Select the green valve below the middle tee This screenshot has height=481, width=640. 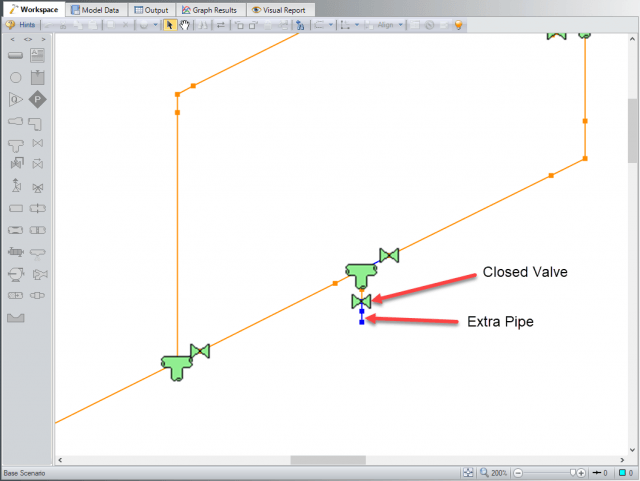[x=361, y=301]
